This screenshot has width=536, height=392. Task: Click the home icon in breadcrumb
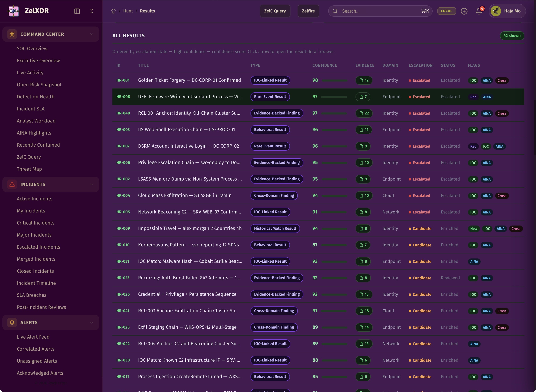pyautogui.click(x=113, y=11)
